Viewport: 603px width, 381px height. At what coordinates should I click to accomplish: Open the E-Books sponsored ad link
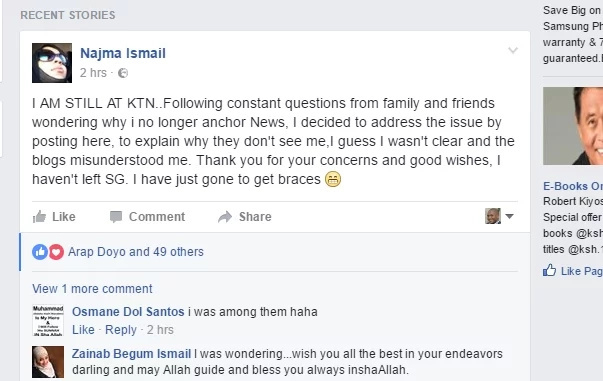click(x=573, y=186)
